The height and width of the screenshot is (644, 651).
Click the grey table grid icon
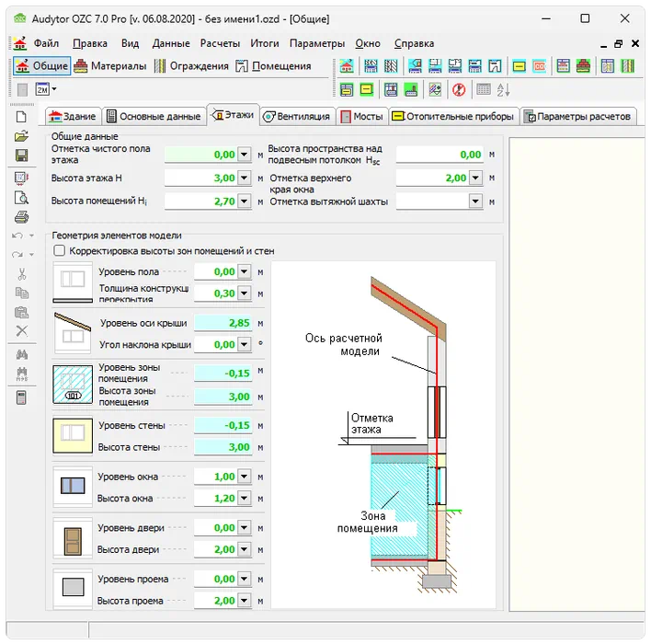484,89
